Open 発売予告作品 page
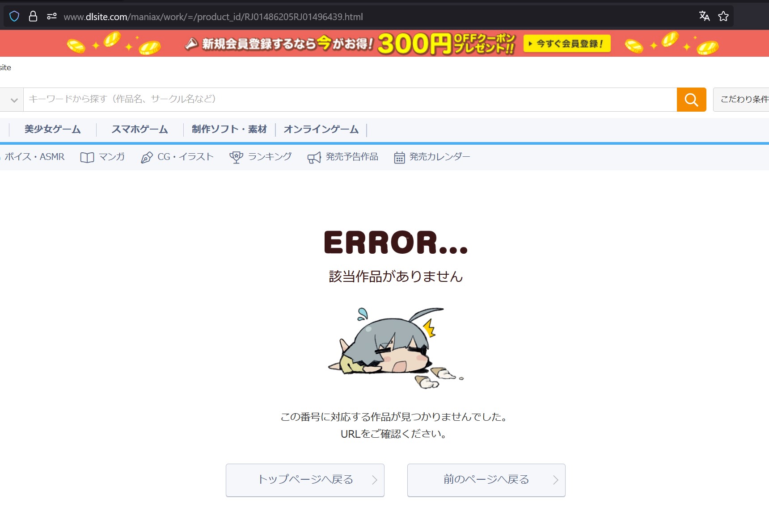The image size is (769, 532). [x=352, y=157]
